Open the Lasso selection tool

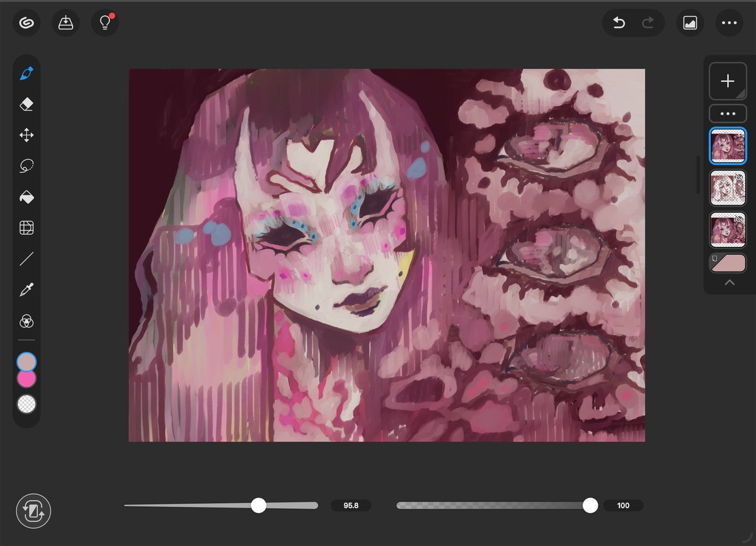coord(26,166)
